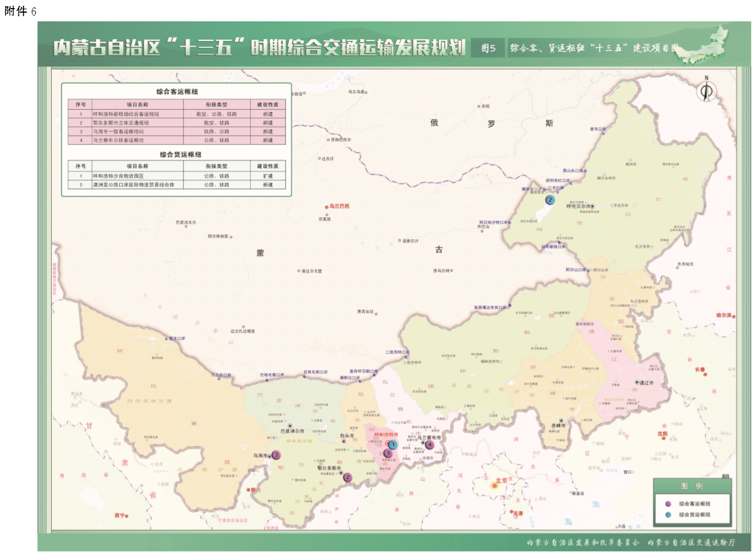This screenshot has width=756, height=552.
Task: Click the 图例 legend title bar
Action: point(691,486)
